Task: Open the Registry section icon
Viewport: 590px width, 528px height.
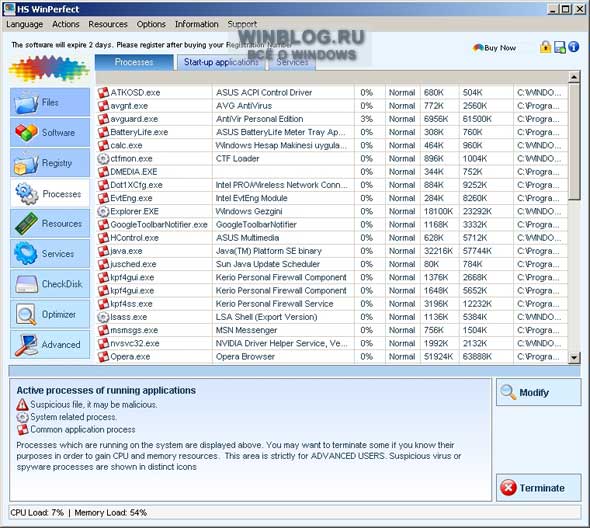Action: 26,163
